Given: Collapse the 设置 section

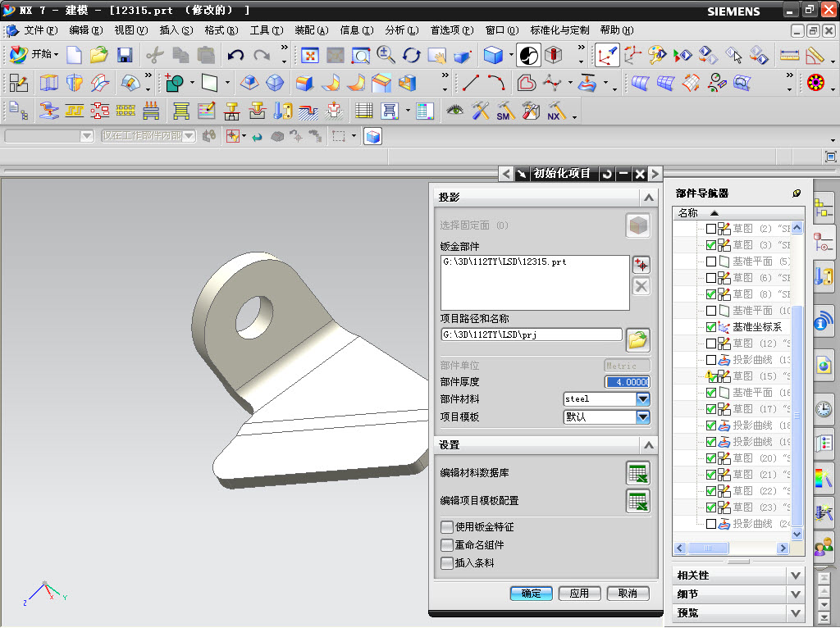Looking at the screenshot, I should point(649,445).
